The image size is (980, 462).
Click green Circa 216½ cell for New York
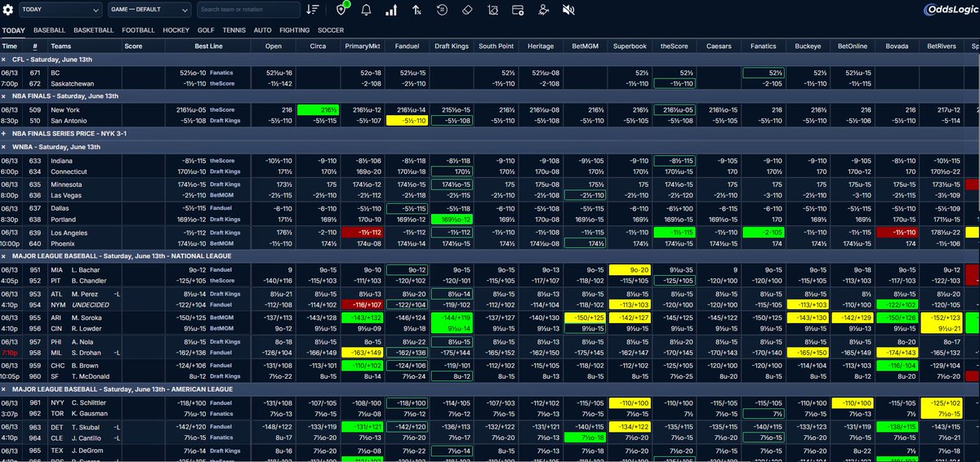pyautogui.click(x=318, y=109)
